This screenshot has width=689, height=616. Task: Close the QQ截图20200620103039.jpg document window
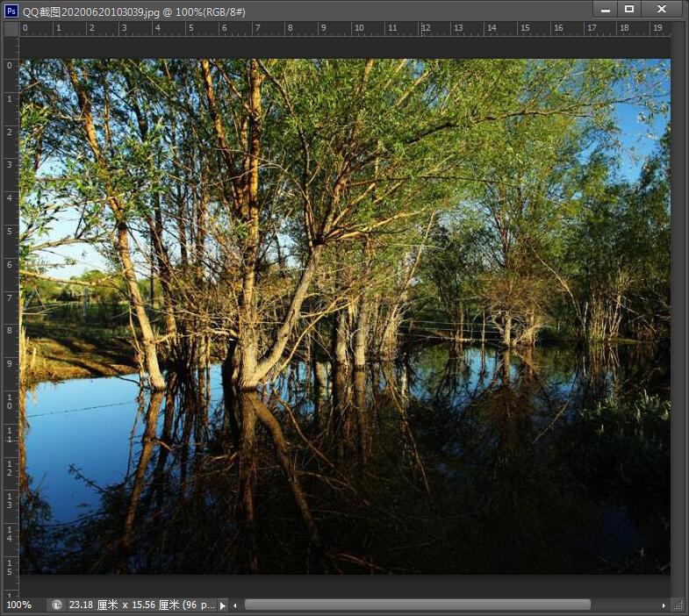tap(660, 9)
